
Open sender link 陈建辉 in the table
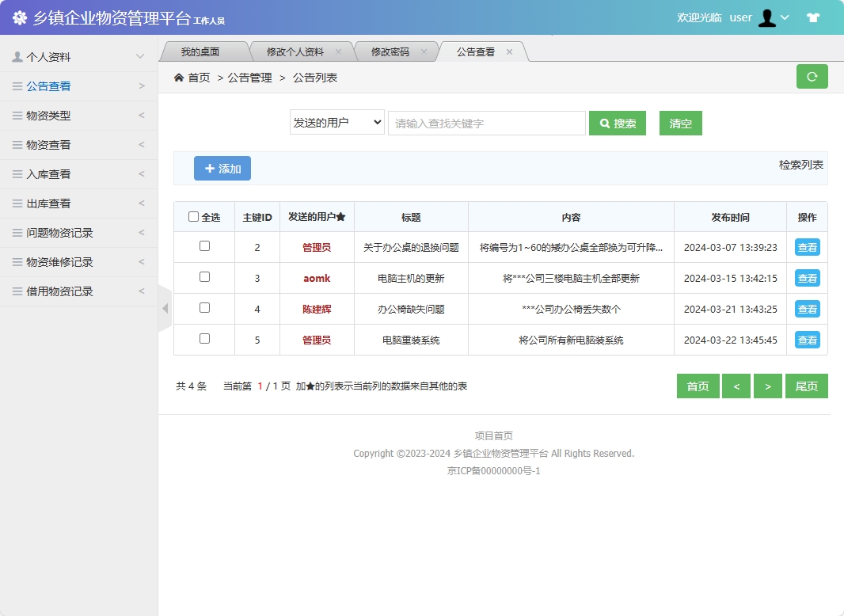coord(316,309)
